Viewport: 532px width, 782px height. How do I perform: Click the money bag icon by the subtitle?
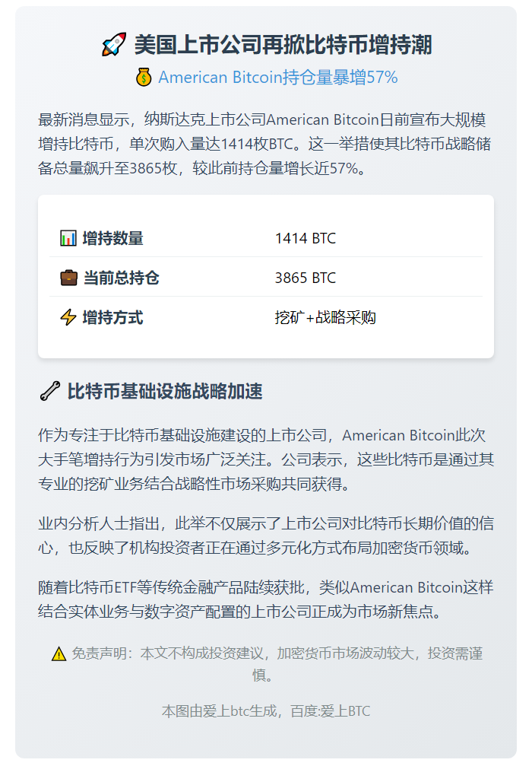pyautogui.click(x=144, y=78)
